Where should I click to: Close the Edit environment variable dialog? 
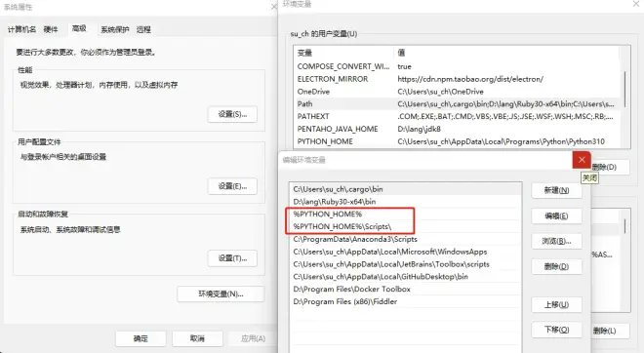pyautogui.click(x=582, y=160)
